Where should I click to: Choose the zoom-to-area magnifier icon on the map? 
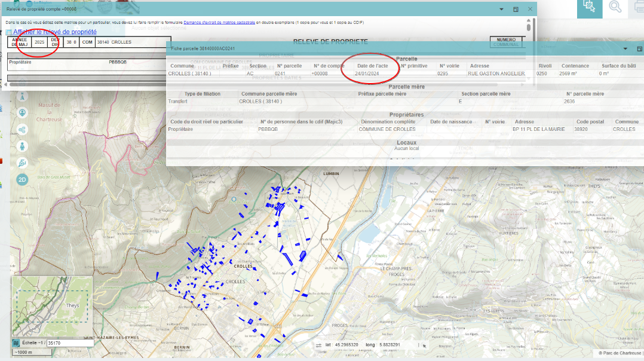pyautogui.click(x=22, y=163)
